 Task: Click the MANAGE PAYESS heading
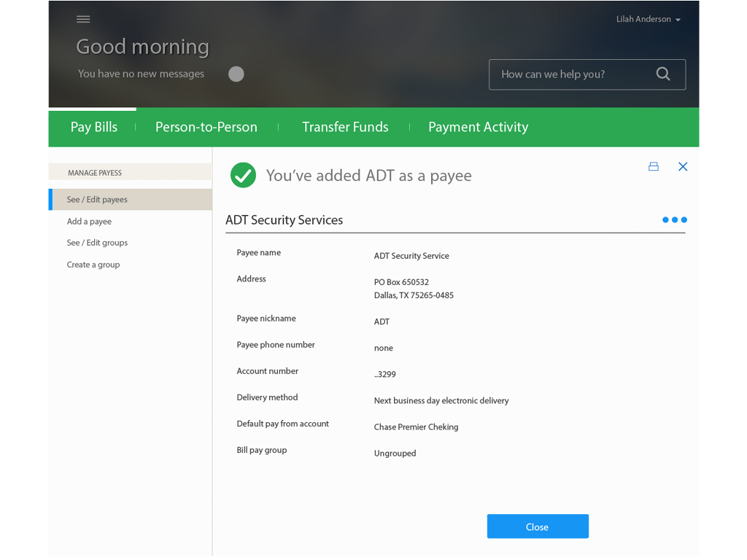95,173
